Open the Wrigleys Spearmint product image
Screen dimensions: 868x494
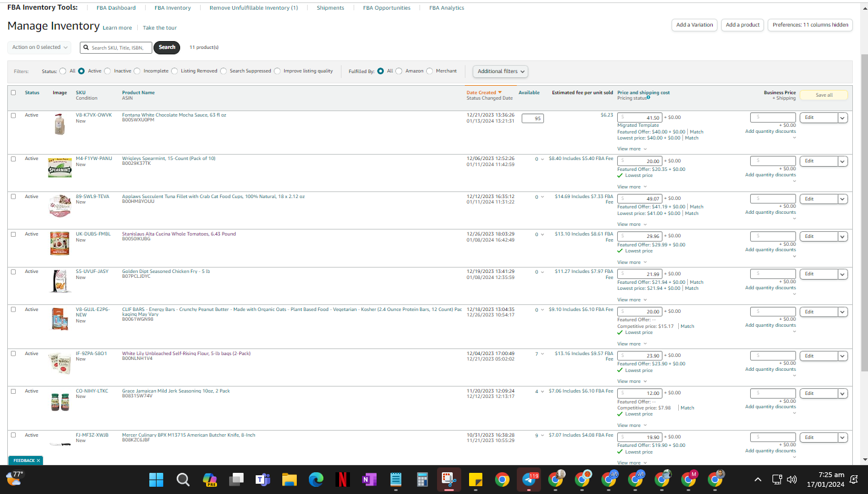point(60,167)
